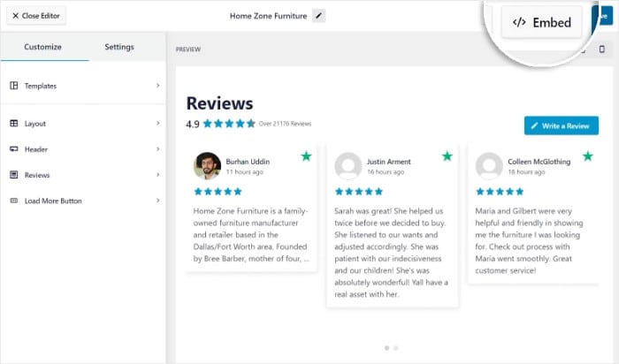This screenshot has height=364, width=619.
Task: Click the Colleen McGlothing reviewer name
Action: tap(539, 162)
